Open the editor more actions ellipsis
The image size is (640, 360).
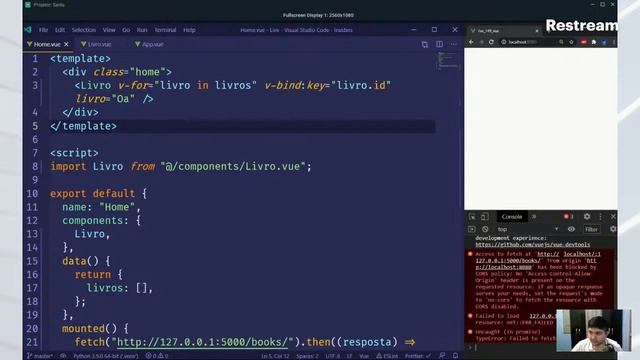click(453, 44)
